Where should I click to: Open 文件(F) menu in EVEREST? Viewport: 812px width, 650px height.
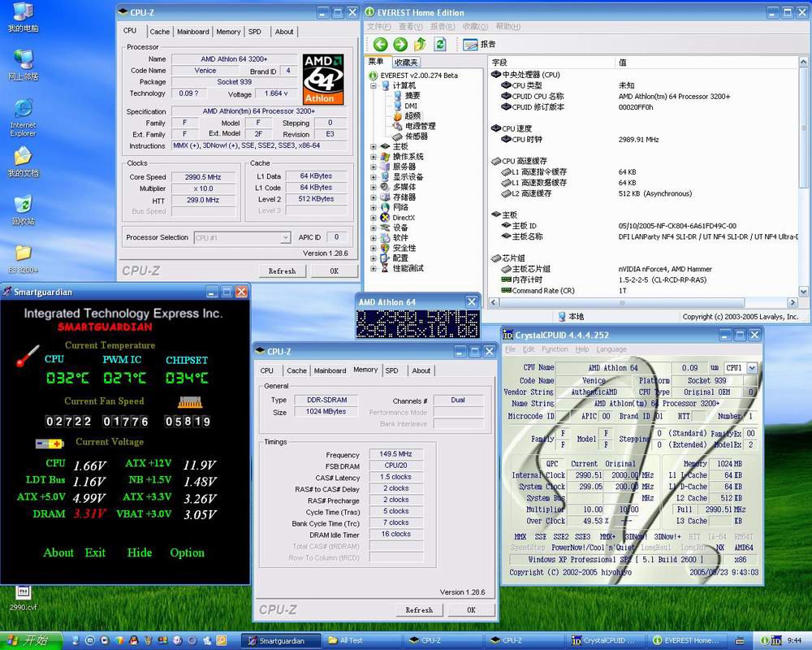coord(379,27)
